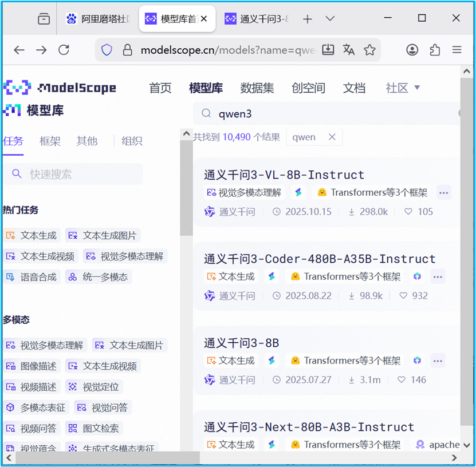Viewport: 476px width, 467px height.
Task: Filter by 文本生成图片 under 热门任务
Action: tap(103, 235)
